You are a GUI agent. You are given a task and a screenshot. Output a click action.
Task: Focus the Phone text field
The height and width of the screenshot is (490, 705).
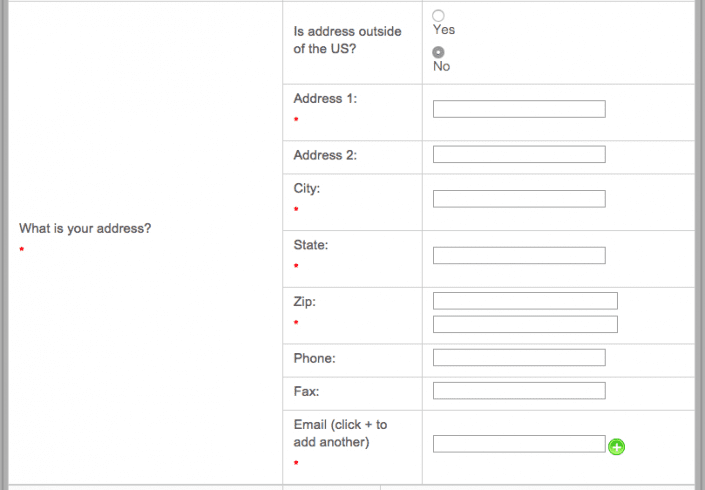pyautogui.click(x=519, y=358)
